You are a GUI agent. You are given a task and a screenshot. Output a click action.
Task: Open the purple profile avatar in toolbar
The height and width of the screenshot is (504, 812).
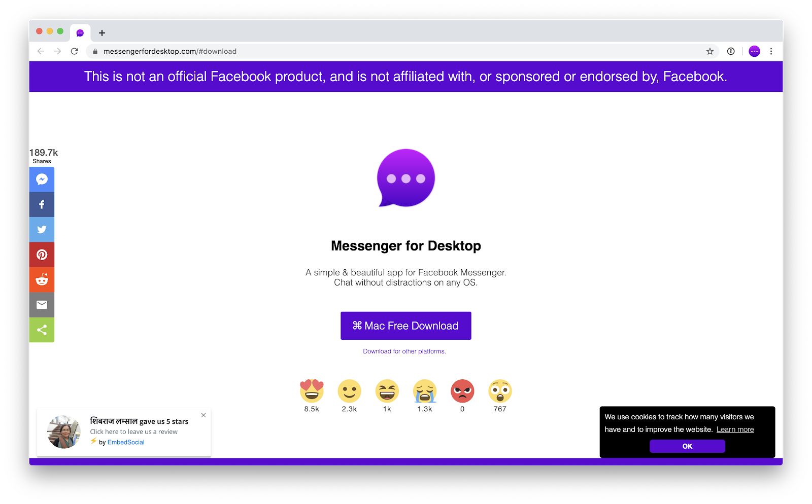(x=754, y=51)
